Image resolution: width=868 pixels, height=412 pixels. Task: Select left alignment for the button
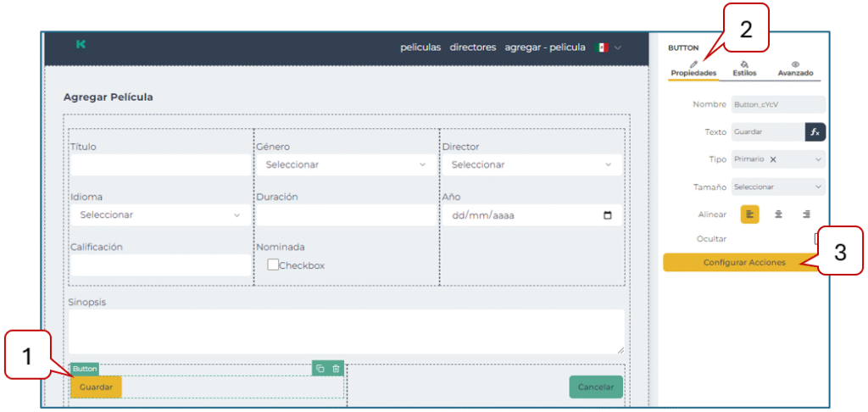[750, 214]
